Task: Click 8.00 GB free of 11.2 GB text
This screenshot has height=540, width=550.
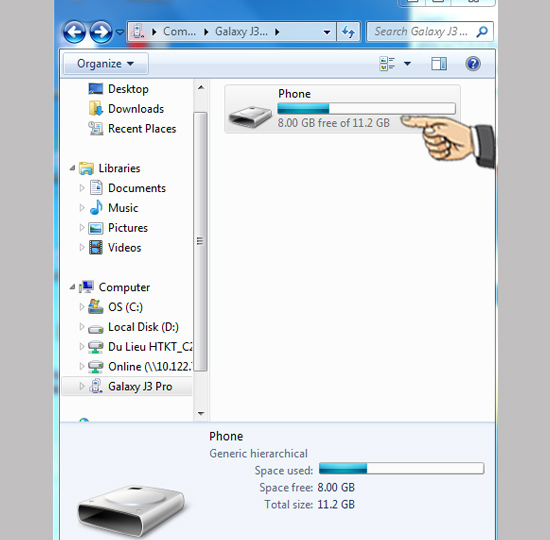Action: (334, 123)
